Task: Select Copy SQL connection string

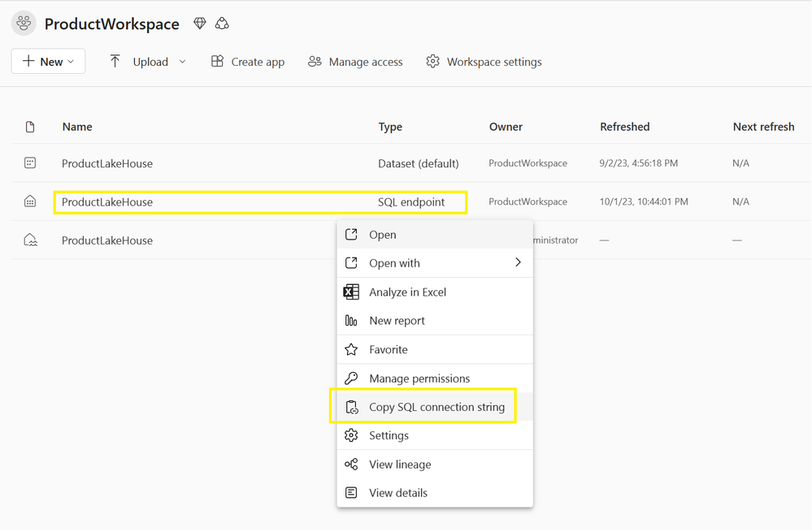Action: (x=436, y=407)
